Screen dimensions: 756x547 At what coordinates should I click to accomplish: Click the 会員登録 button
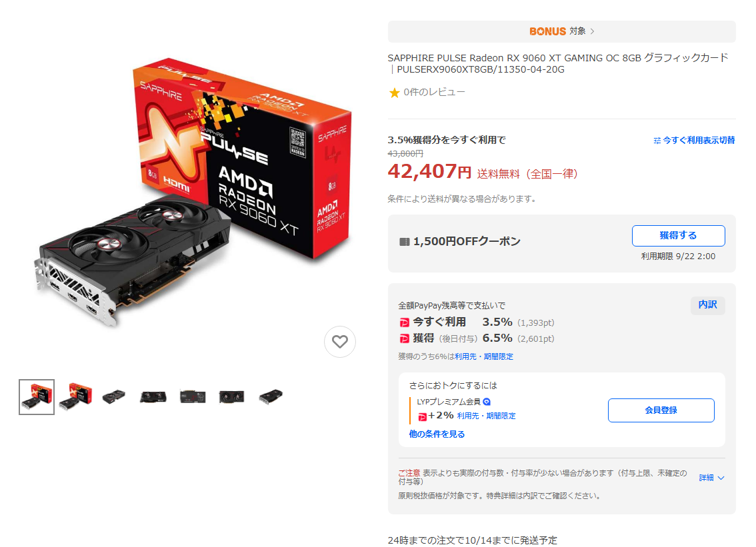tap(661, 410)
